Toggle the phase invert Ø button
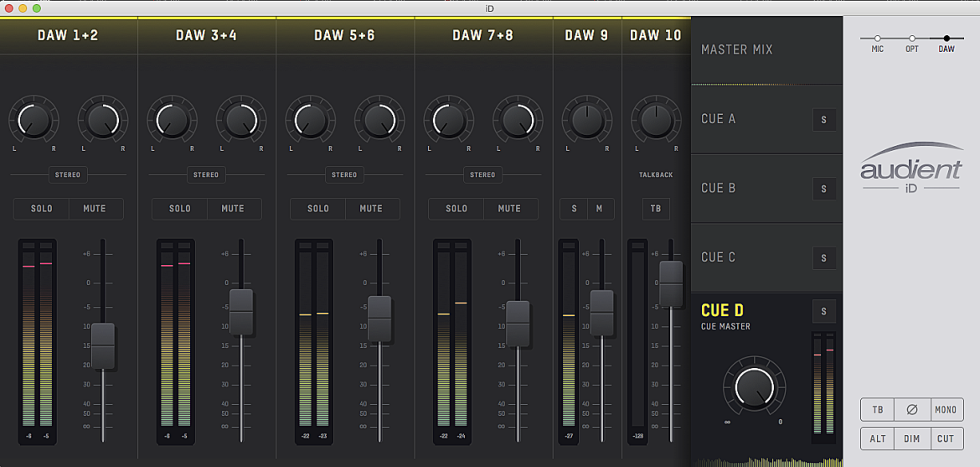This screenshot has height=467, width=980. click(x=912, y=409)
